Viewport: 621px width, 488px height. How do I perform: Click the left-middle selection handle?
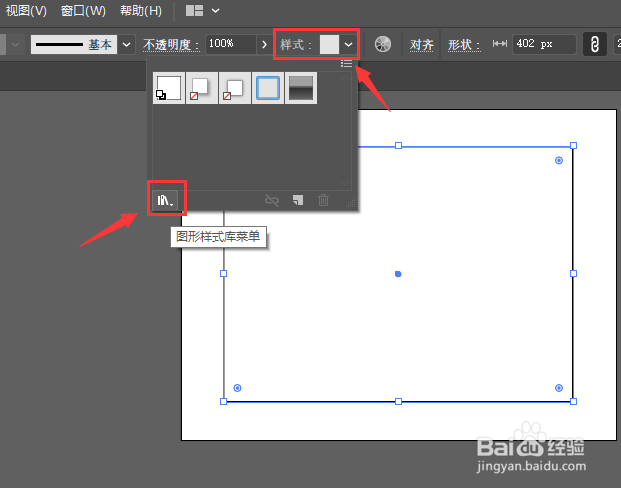(223, 273)
